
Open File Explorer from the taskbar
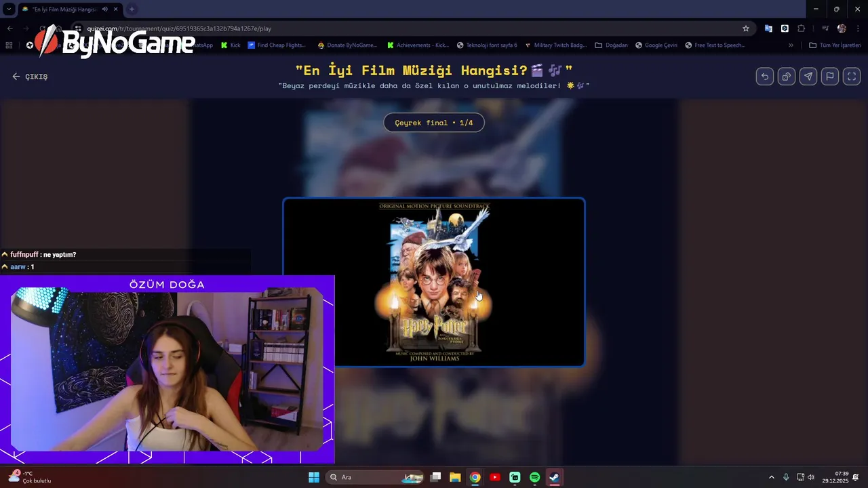455,477
